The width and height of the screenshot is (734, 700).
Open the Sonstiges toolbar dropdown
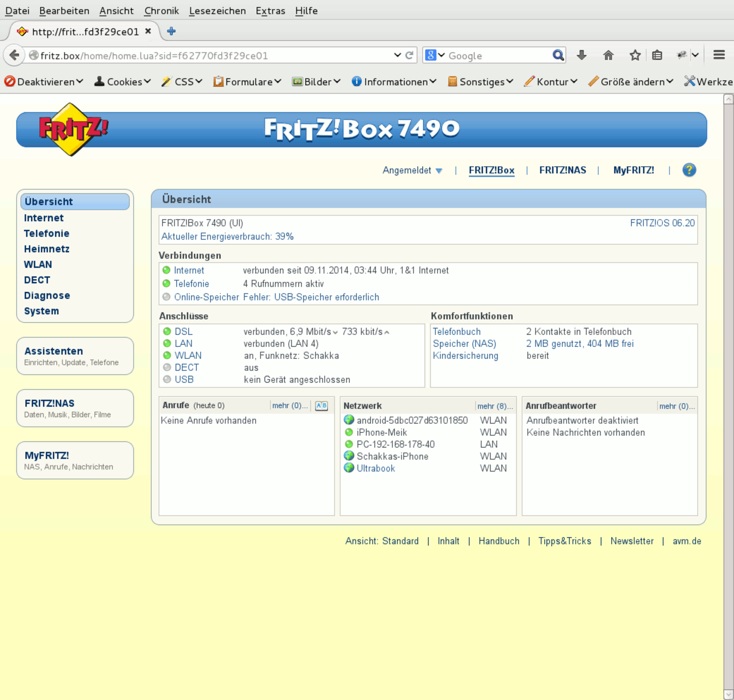coord(480,81)
